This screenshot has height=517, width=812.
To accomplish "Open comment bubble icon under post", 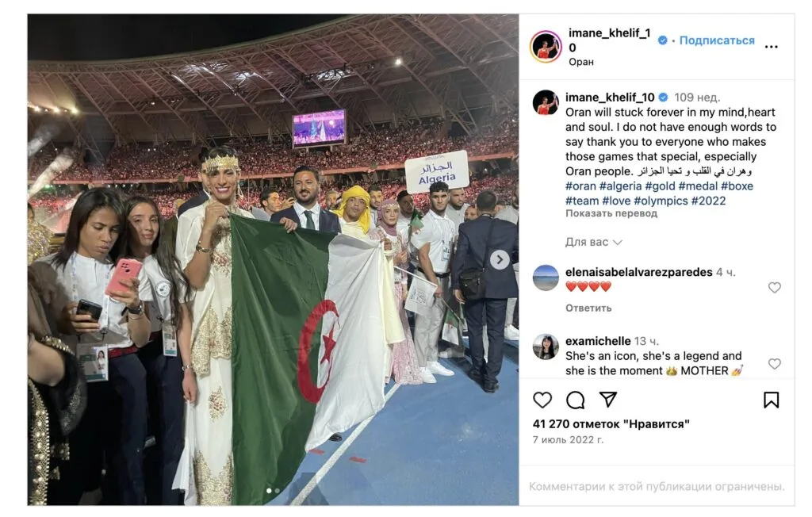I will pos(576,400).
